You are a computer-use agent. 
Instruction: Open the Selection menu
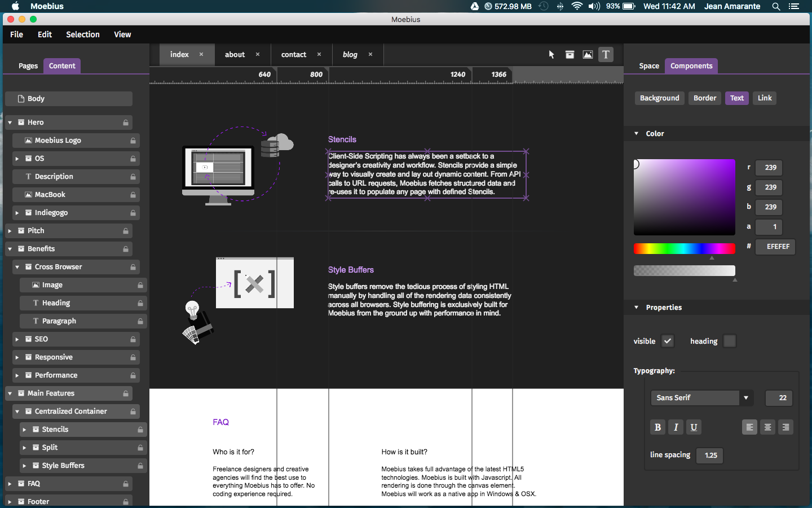click(x=83, y=34)
